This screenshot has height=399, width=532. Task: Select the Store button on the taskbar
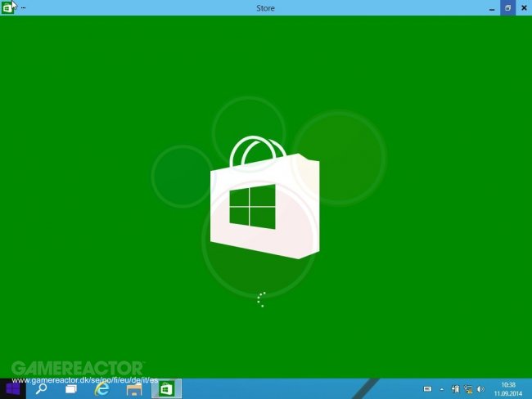[166, 389]
